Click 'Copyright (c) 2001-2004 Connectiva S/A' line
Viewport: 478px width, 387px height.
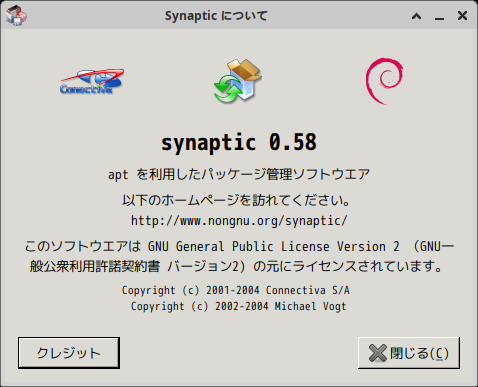pyautogui.click(x=236, y=290)
